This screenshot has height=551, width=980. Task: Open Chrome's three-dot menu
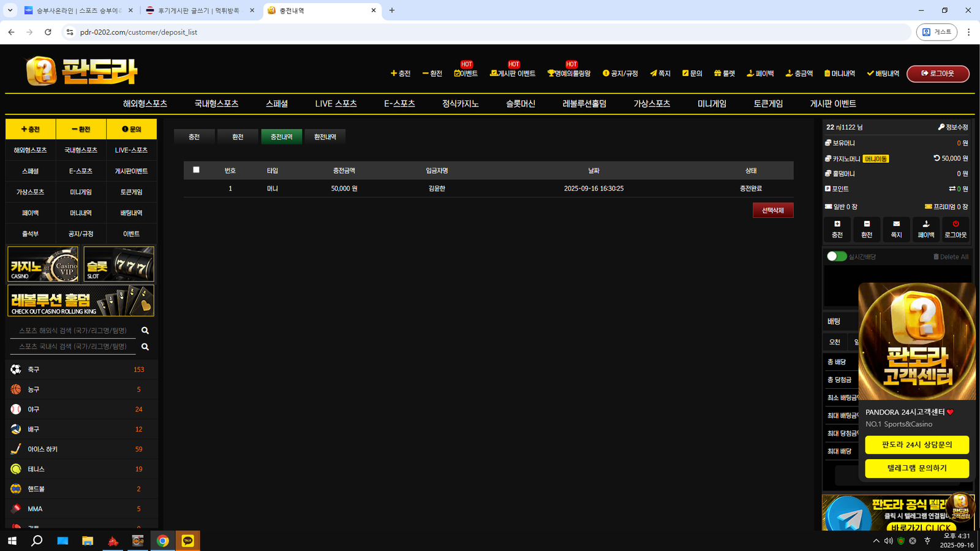(x=968, y=32)
